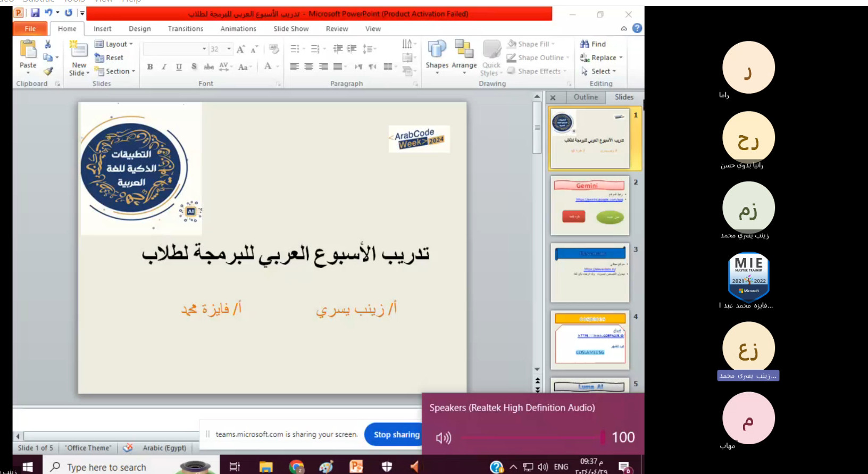Switch to the Animations ribbon tab
Viewport: 868px width, 474px height.
click(x=238, y=29)
